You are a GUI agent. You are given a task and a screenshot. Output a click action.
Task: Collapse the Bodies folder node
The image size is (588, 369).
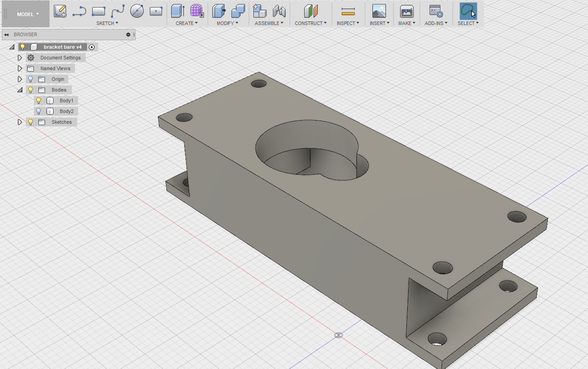click(x=20, y=90)
